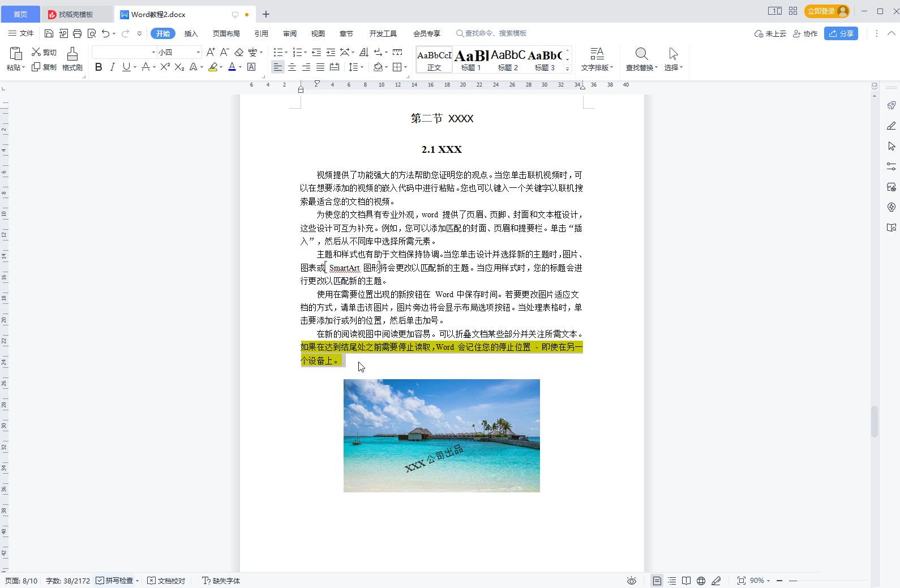
Task: Open the 插入 ribbon tab
Action: tap(191, 33)
